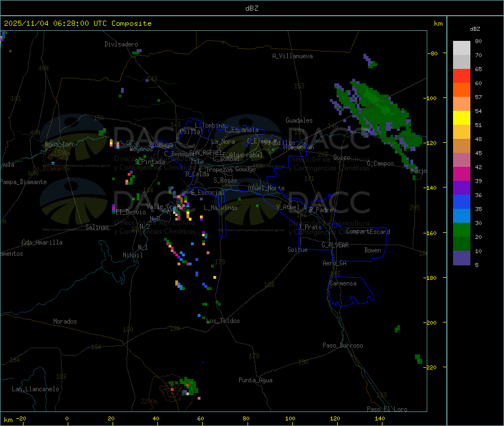The height and width of the screenshot is (426, 504).
Task: Click the light blue 30-35 dBZ swatch
Action: pyautogui.click(x=461, y=216)
